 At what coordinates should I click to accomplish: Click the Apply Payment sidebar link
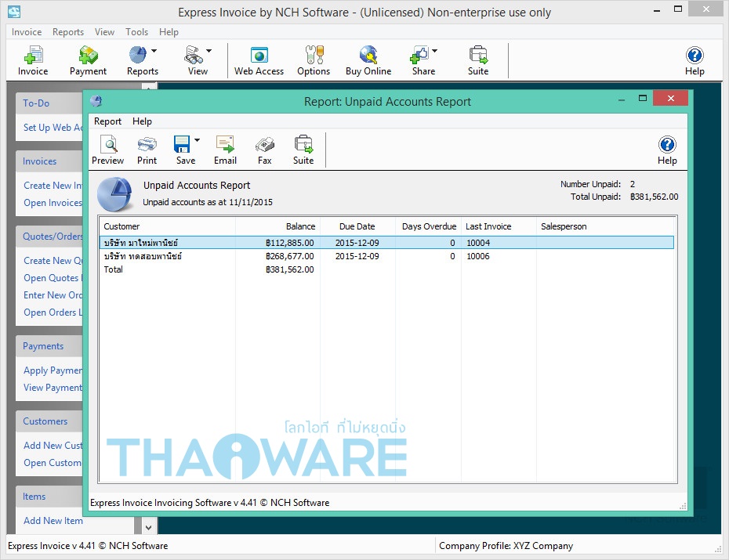tap(53, 370)
